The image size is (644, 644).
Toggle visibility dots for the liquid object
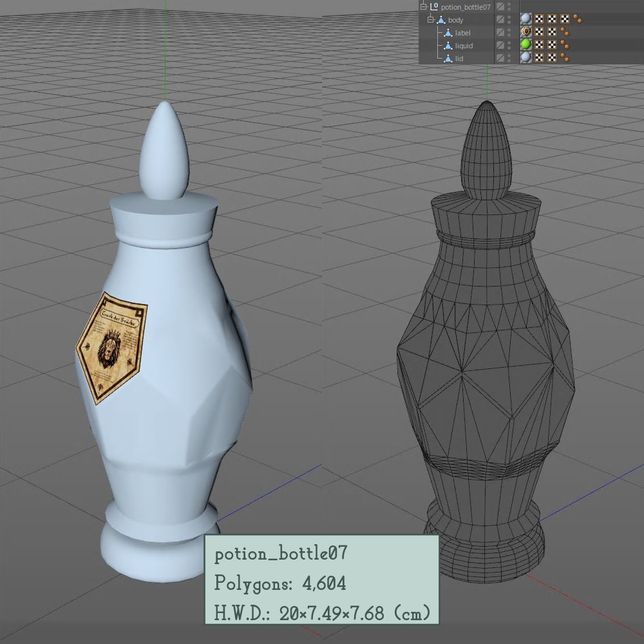click(509, 45)
